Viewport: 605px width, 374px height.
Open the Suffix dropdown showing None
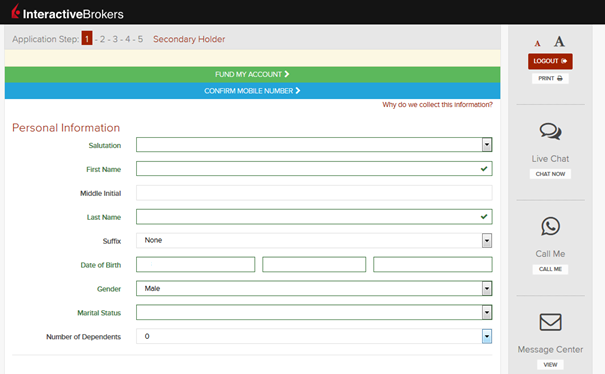point(314,240)
